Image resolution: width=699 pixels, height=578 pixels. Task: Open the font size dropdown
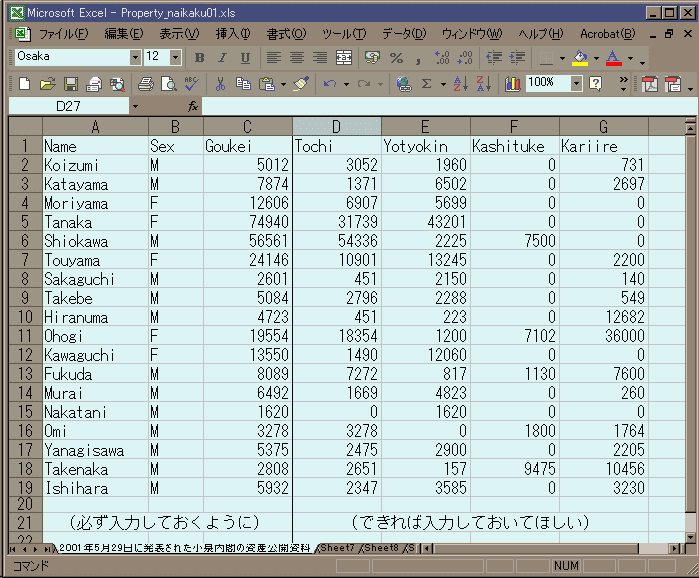pos(176,57)
